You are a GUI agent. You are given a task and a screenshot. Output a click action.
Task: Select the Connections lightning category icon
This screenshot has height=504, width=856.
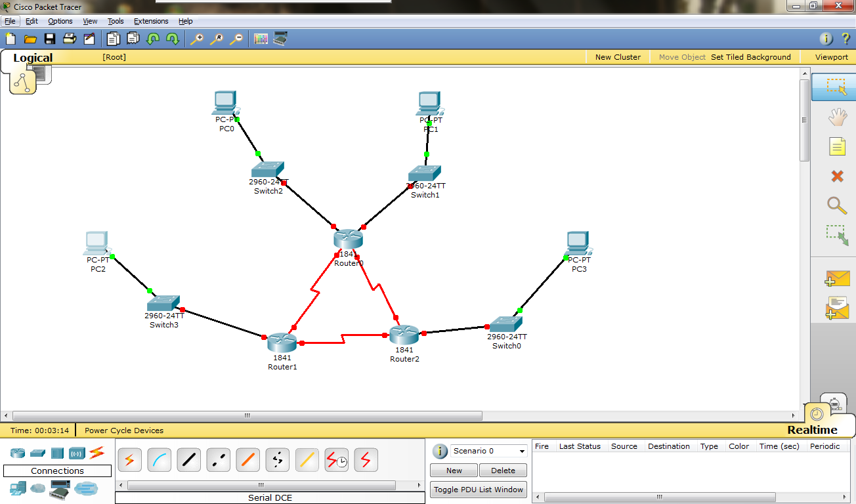coord(96,452)
